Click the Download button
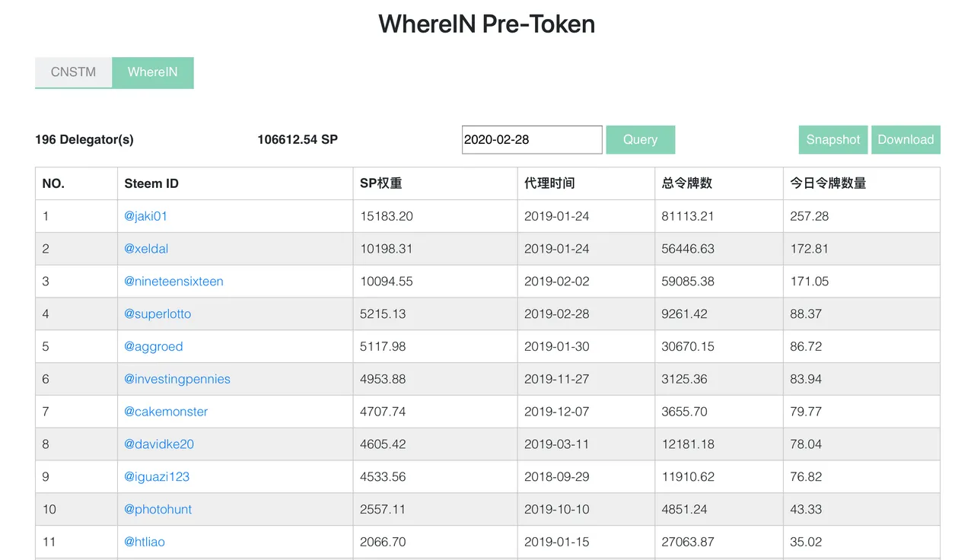This screenshot has width=974, height=560. click(906, 139)
